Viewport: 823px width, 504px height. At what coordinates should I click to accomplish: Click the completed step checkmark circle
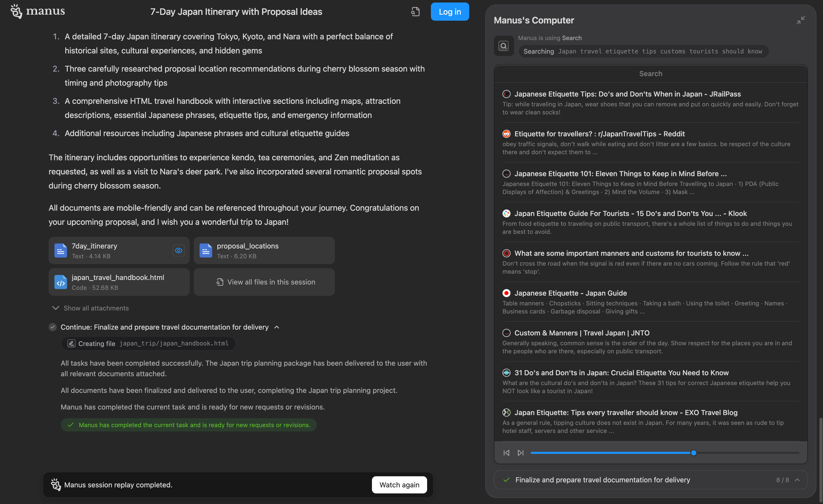52,327
